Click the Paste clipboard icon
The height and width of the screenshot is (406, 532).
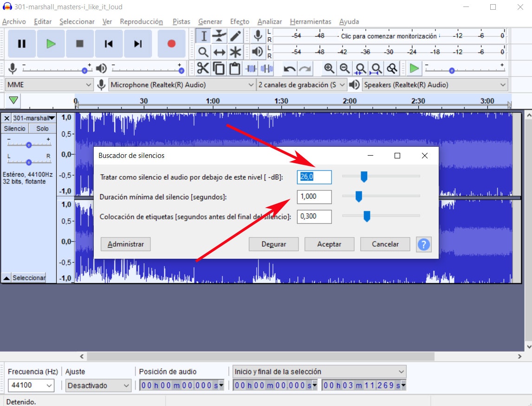point(235,69)
